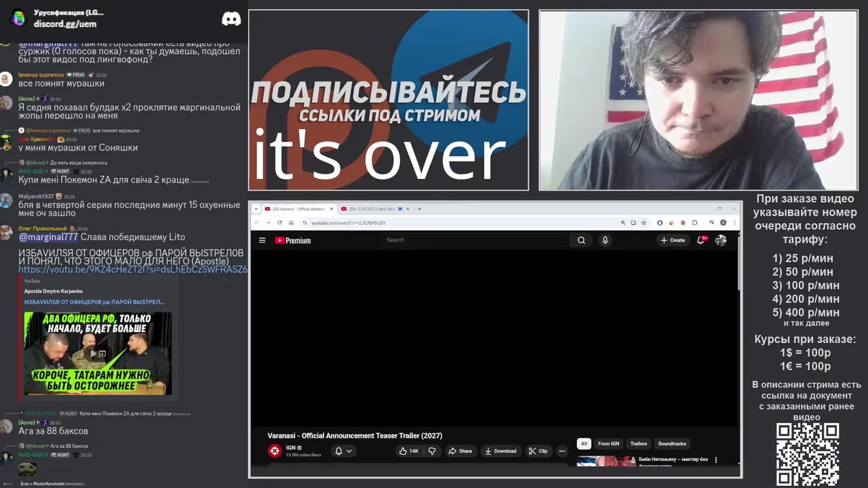Screen dimensions: 868x488
Task: Open the browser home page
Action: pos(291,222)
